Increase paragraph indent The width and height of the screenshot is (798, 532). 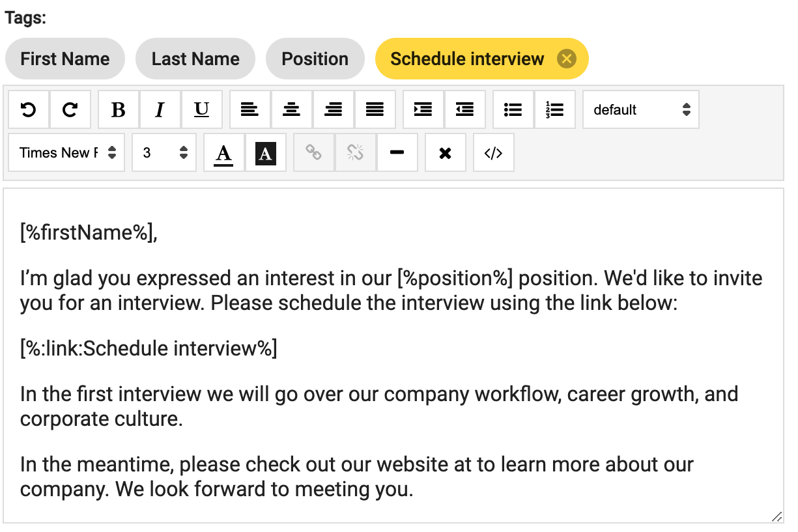[423, 109]
